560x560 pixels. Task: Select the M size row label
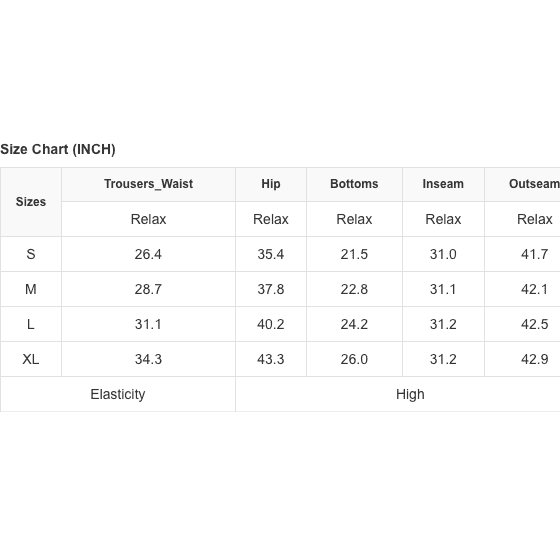click(31, 289)
